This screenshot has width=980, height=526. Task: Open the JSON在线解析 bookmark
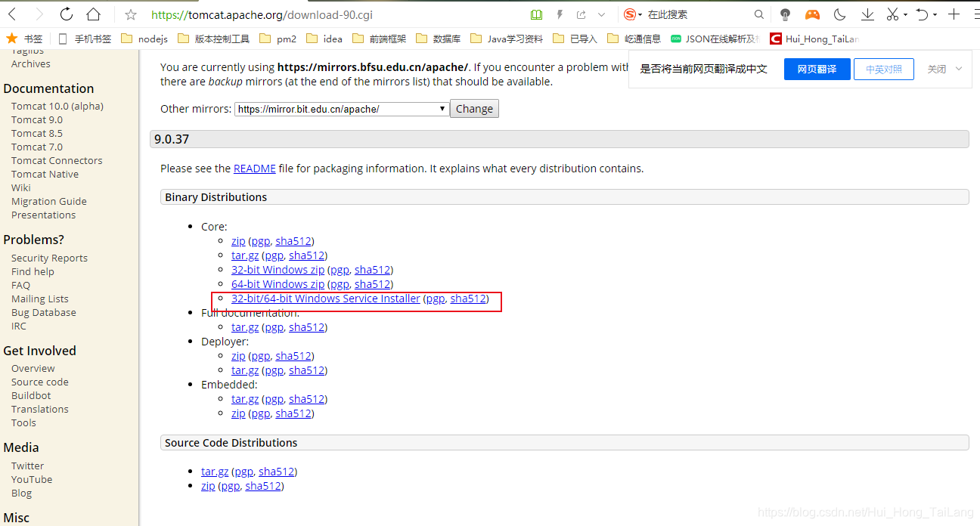(715, 39)
